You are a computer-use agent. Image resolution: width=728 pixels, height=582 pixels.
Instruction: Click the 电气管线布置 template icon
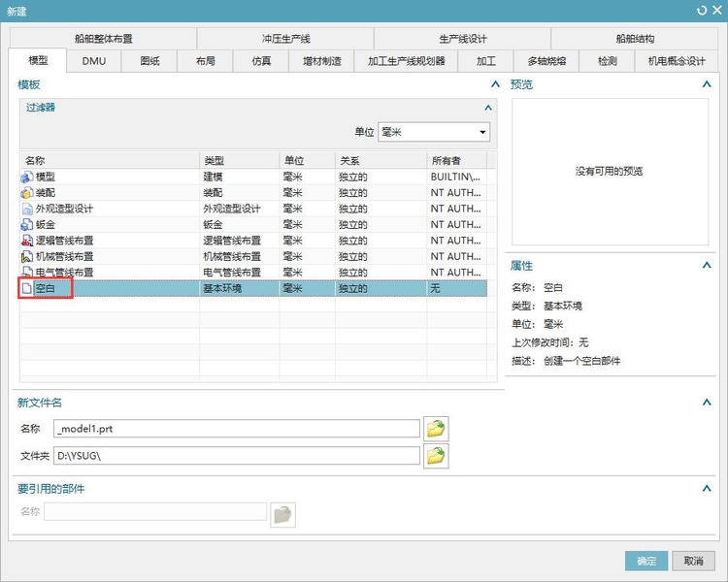coord(27,273)
